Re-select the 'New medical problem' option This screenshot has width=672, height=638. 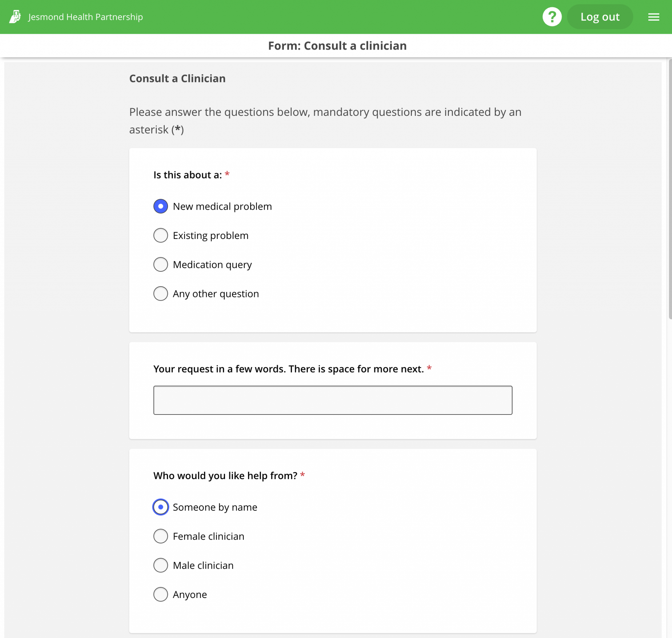coord(160,206)
